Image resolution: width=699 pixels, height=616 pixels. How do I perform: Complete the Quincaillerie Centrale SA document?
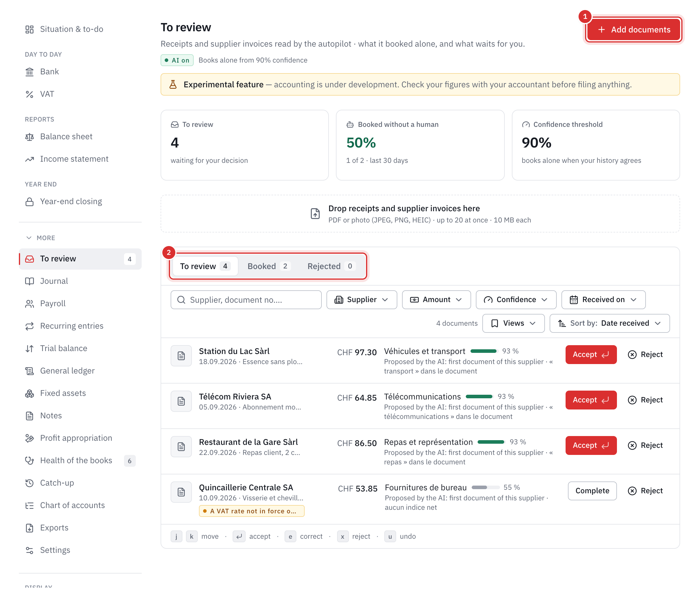tap(592, 491)
